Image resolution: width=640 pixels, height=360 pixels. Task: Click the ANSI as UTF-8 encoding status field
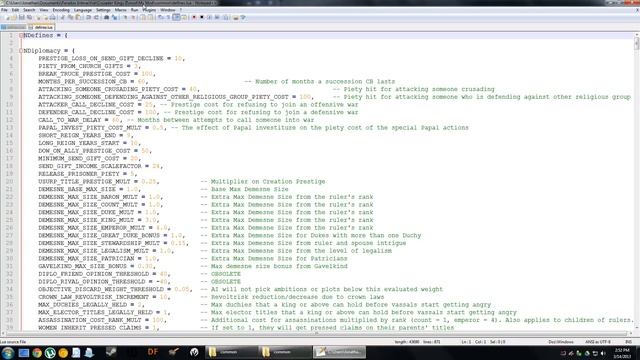tap(598, 342)
